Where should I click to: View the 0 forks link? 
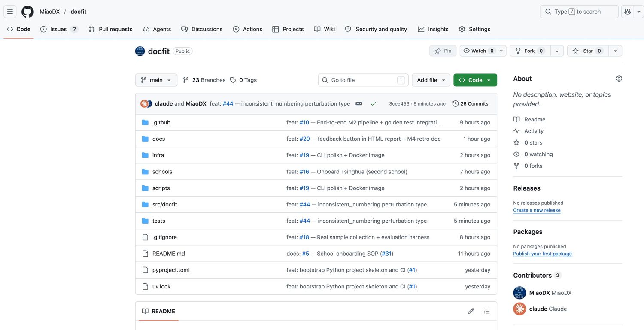tap(533, 166)
